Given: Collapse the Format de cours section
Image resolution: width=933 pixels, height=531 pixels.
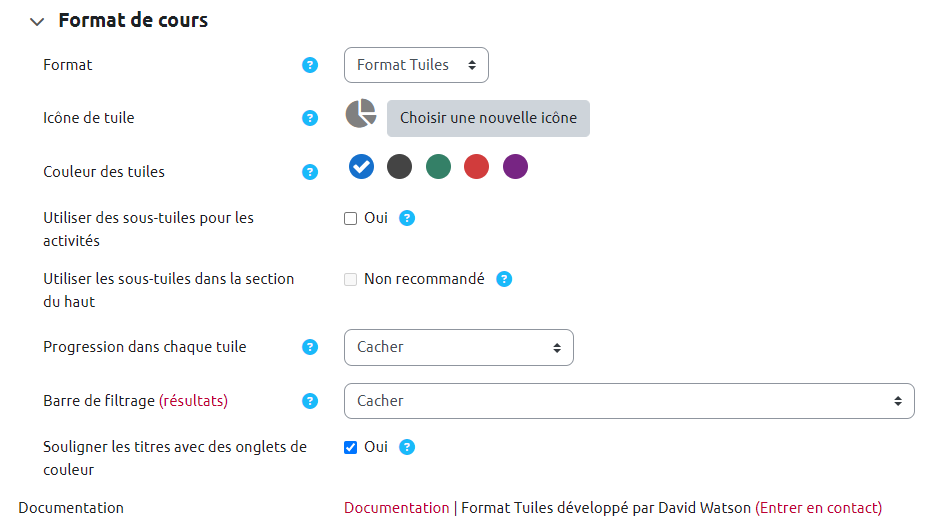Looking at the screenshot, I should click(x=37, y=21).
